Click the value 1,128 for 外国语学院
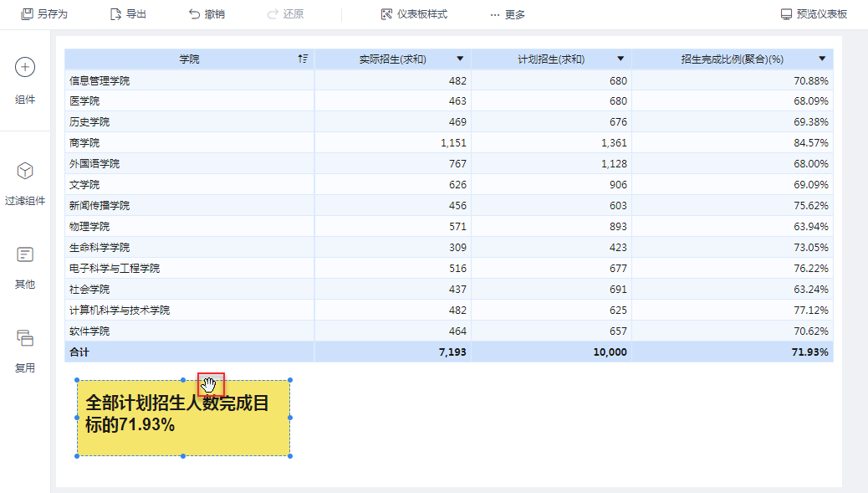 coord(614,164)
